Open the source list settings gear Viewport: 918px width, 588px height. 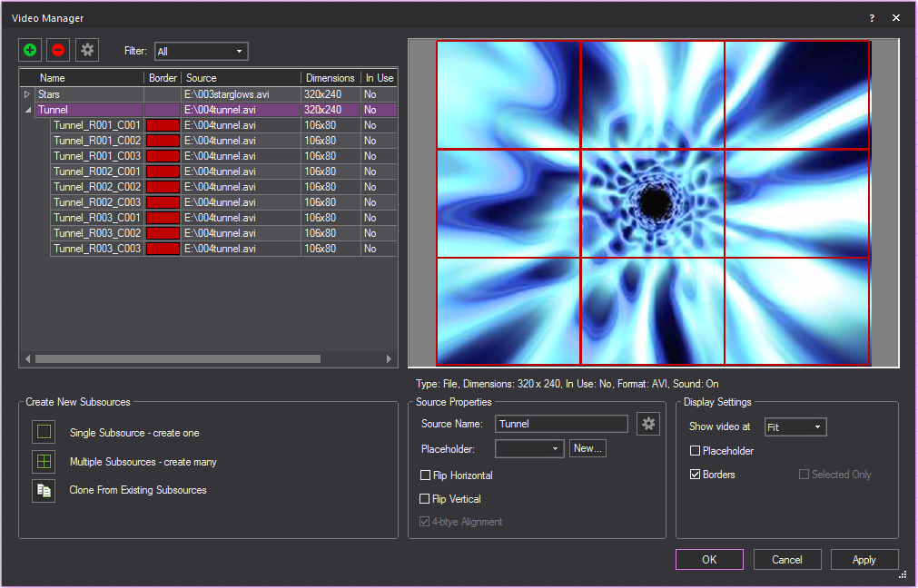(86, 50)
